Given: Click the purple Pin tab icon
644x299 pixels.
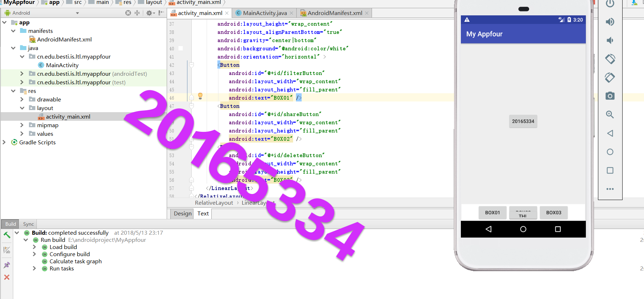Looking at the screenshot, I should pos(7,265).
